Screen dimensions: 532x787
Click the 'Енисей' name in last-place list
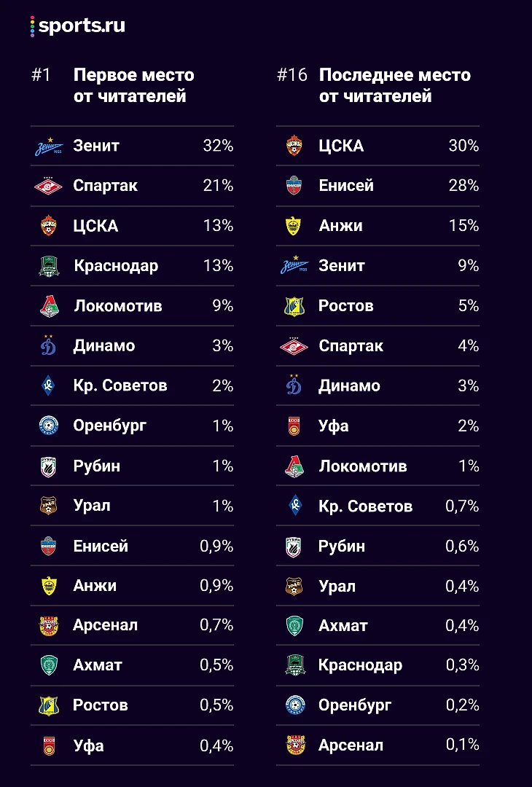click(346, 186)
